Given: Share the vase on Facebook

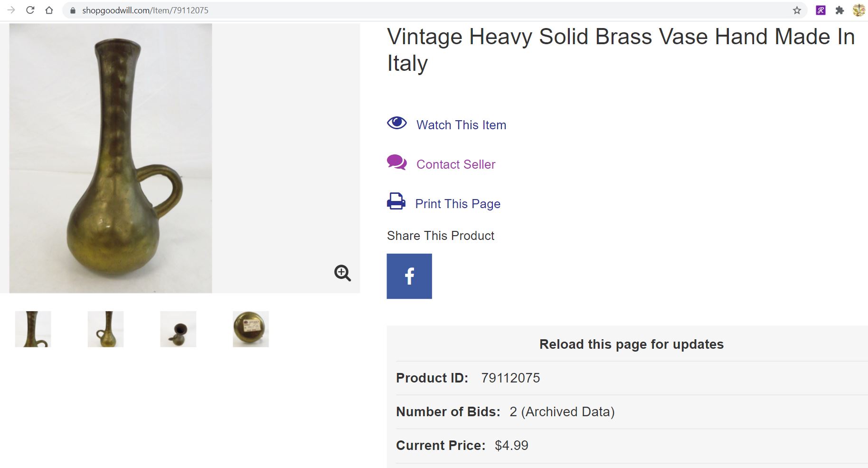Looking at the screenshot, I should point(409,276).
